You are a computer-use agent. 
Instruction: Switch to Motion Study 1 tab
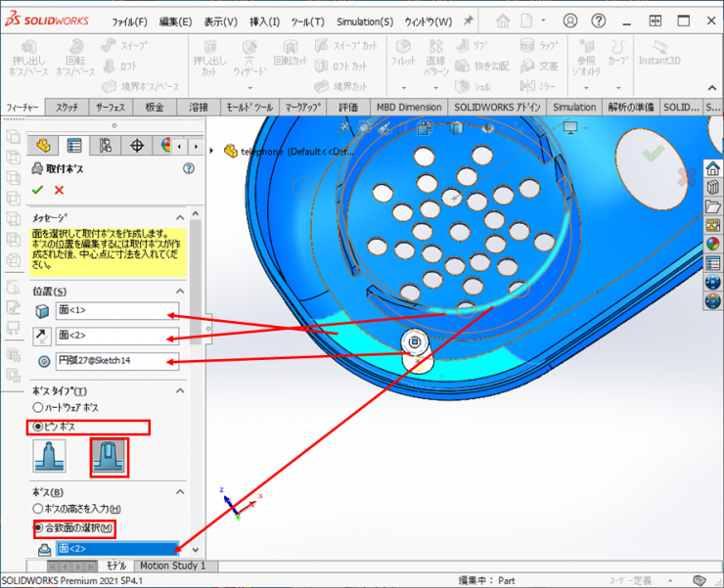[172, 565]
